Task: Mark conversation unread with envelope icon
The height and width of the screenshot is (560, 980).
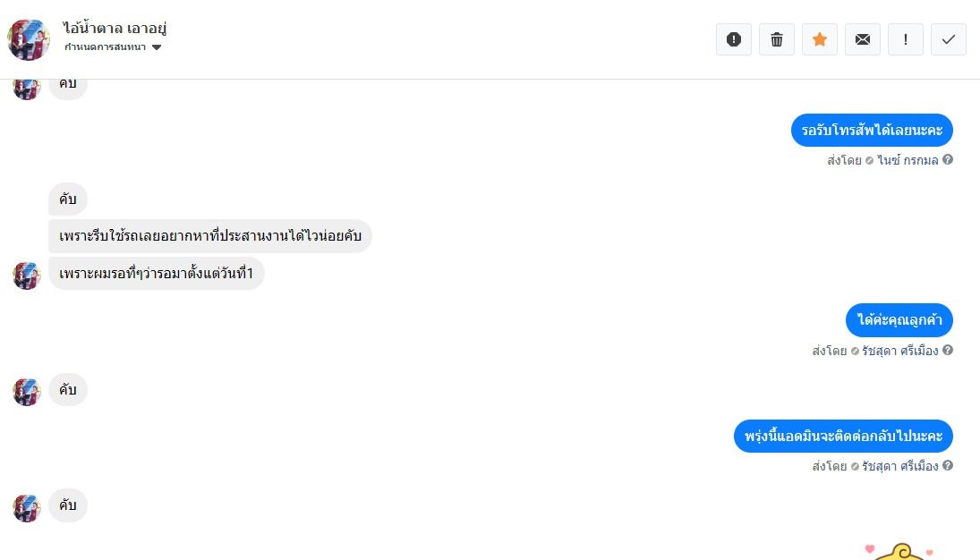Action: (863, 39)
